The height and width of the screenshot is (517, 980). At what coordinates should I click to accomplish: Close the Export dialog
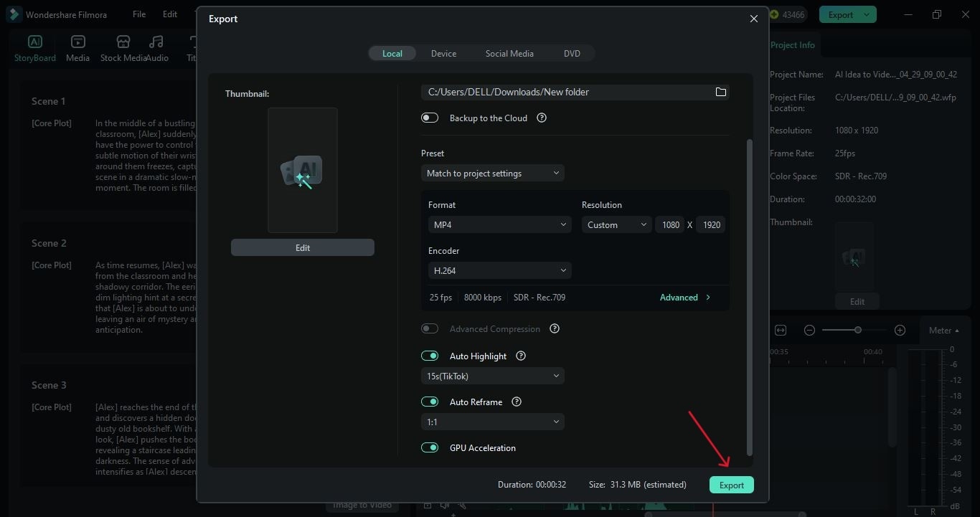754,19
